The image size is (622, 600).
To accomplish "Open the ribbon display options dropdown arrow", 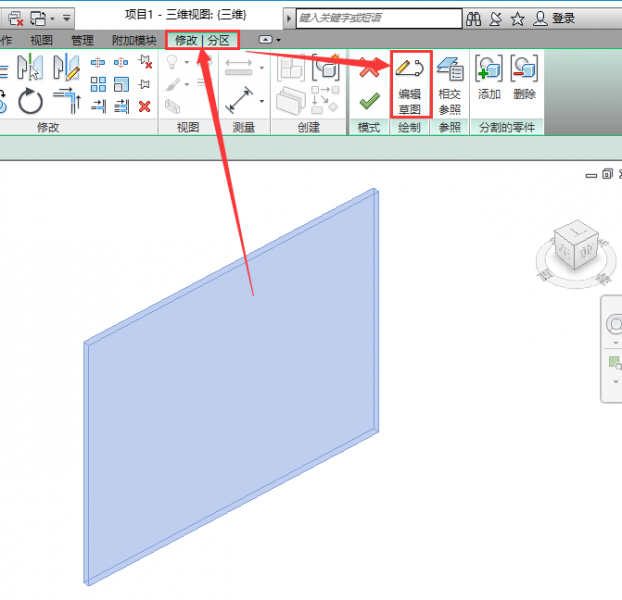I will point(278,40).
